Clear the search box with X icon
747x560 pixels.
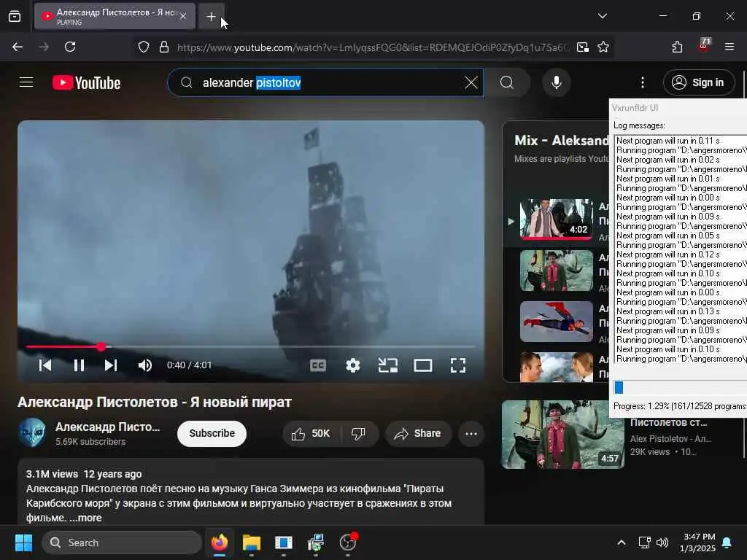471,83
